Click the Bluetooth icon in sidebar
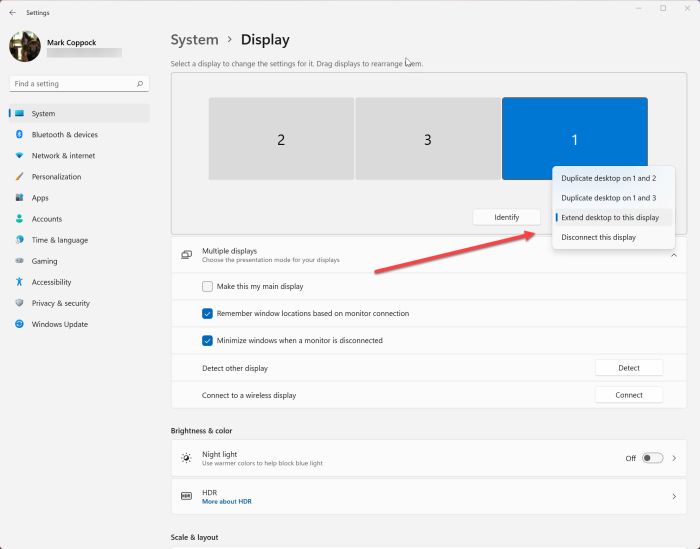The height and width of the screenshot is (549, 700). tap(19, 134)
